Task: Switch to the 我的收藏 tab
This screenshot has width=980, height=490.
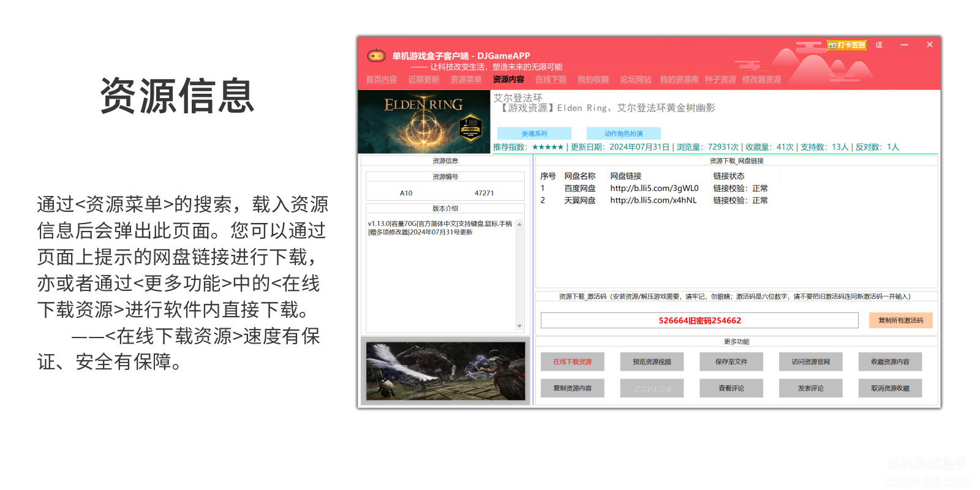Action: tap(593, 80)
